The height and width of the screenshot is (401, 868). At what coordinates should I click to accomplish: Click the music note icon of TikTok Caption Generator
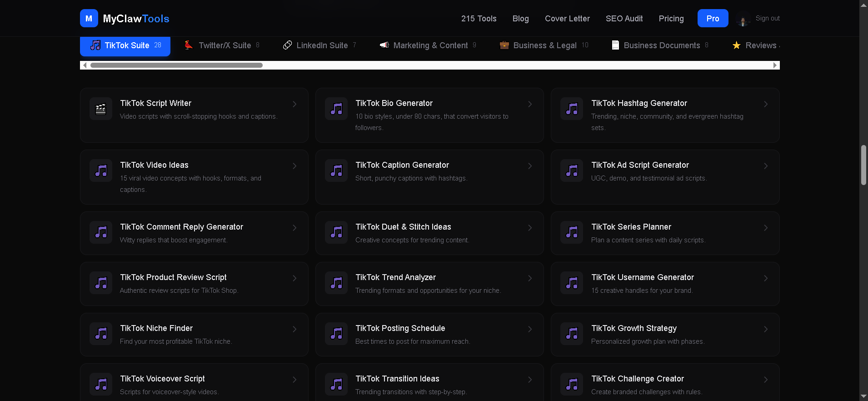pos(336,170)
